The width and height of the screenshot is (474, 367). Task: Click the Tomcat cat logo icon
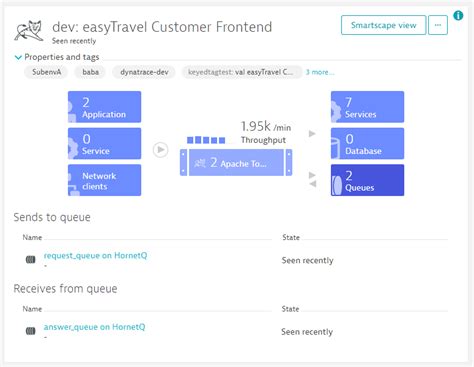[x=29, y=31]
